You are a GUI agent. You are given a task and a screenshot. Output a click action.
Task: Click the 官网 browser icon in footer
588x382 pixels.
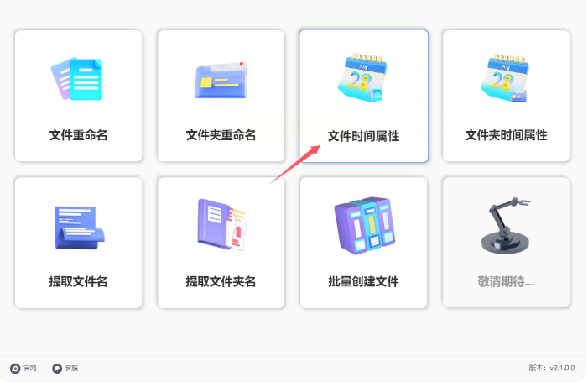(x=15, y=369)
